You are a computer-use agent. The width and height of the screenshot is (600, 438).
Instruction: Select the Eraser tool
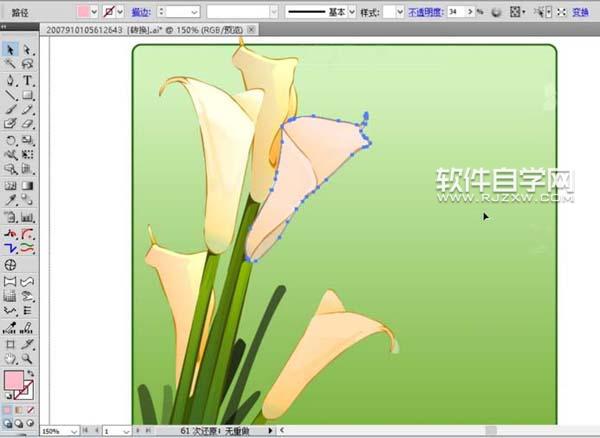point(27,124)
